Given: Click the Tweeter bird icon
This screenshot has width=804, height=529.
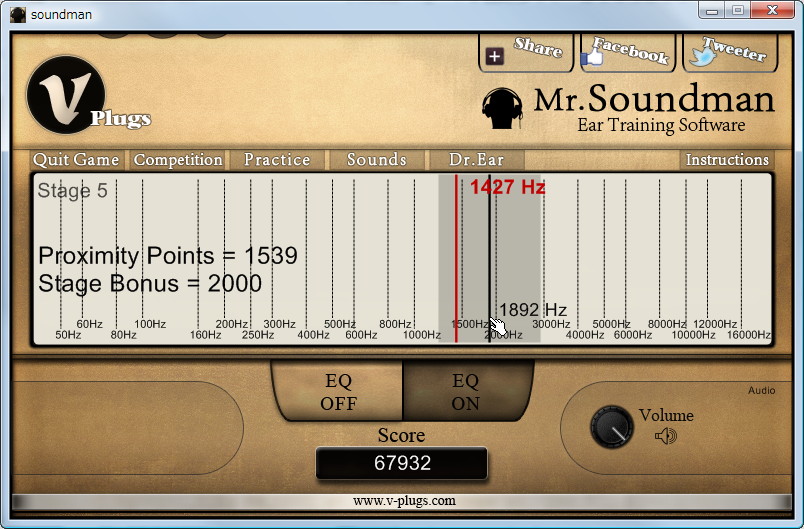Looking at the screenshot, I should coord(703,55).
